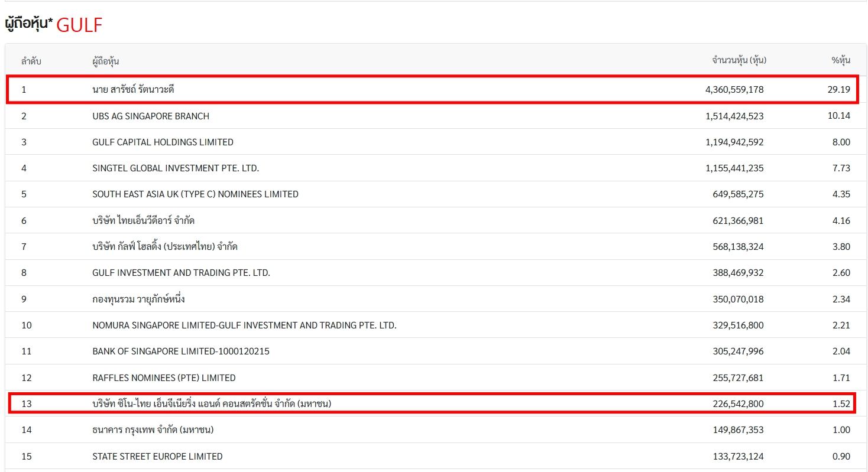Click share count 226,542,800

click(739, 404)
